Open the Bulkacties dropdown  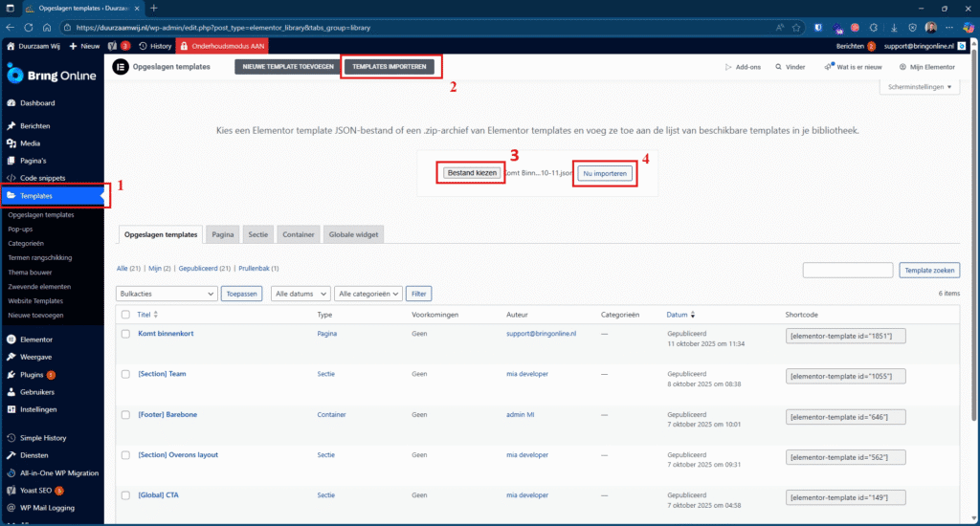(x=167, y=294)
